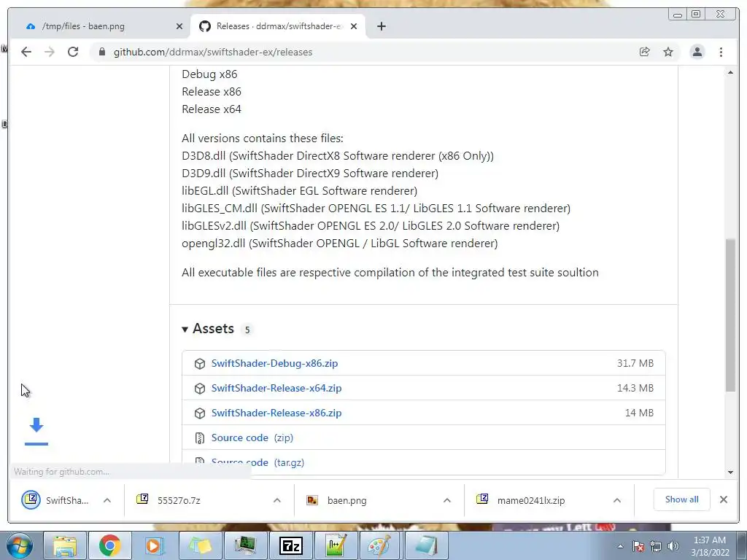Open 55527o.7z download item
The image size is (747, 560).
pyautogui.click(x=169, y=500)
